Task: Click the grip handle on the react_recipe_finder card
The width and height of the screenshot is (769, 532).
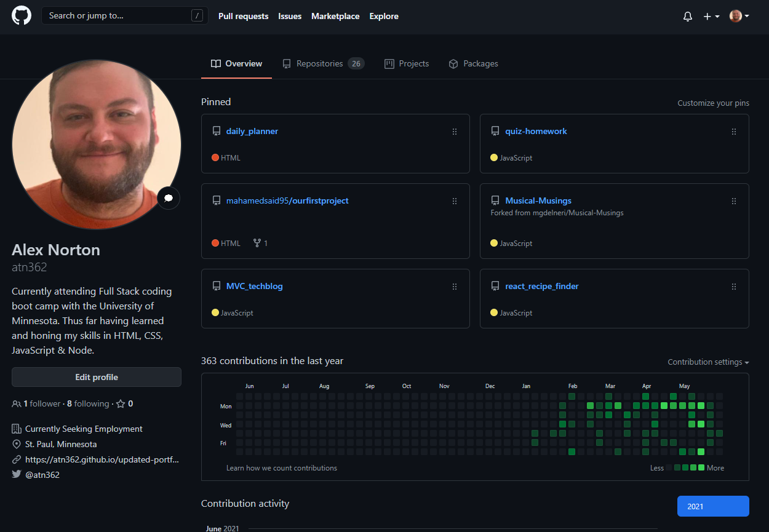Action: [x=734, y=287]
